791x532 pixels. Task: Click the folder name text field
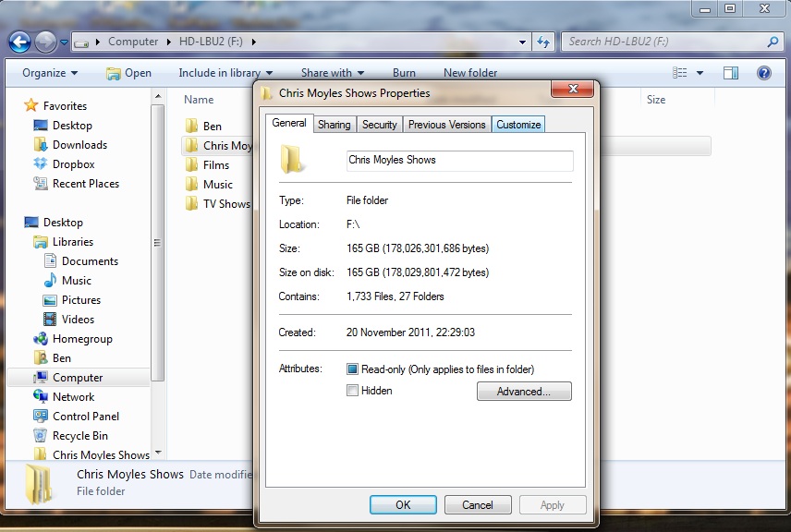point(458,161)
